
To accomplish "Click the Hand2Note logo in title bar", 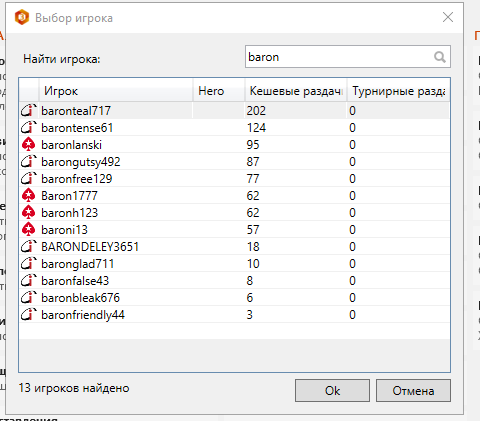I will point(22,18).
